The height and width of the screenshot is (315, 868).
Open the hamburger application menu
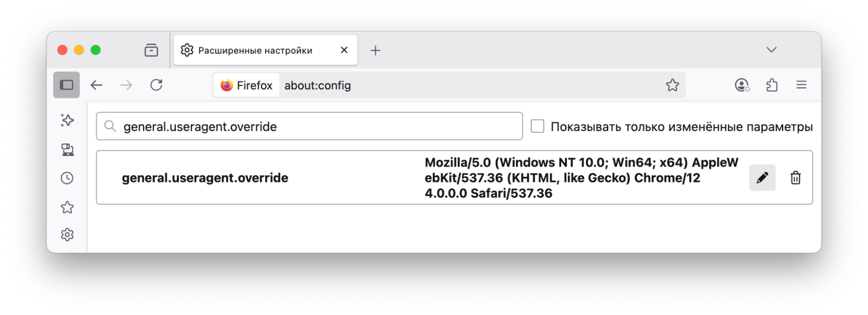(801, 85)
